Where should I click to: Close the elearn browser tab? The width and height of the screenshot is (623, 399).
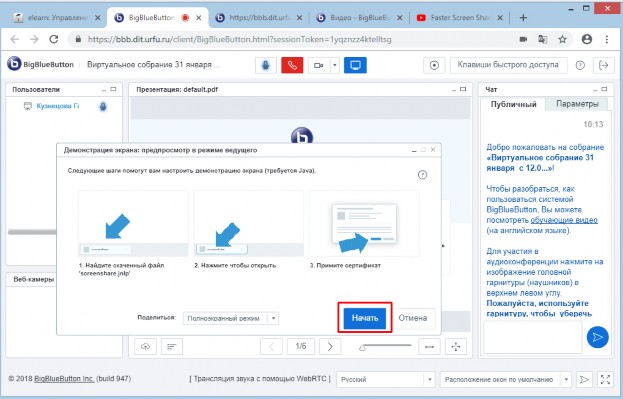point(98,18)
